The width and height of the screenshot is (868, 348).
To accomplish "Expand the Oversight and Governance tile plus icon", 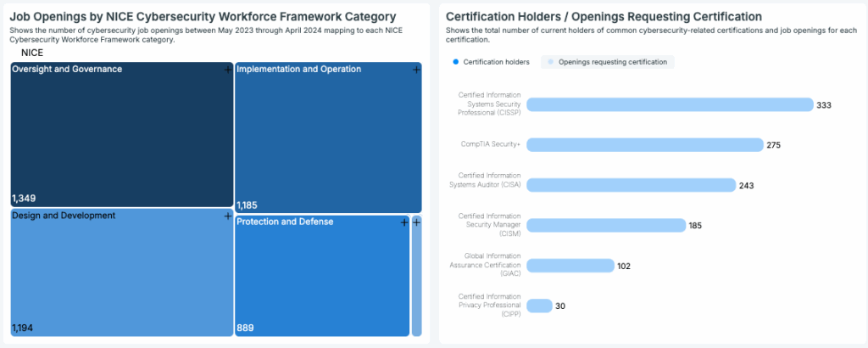I will pyautogui.click(x=227, y=70).
